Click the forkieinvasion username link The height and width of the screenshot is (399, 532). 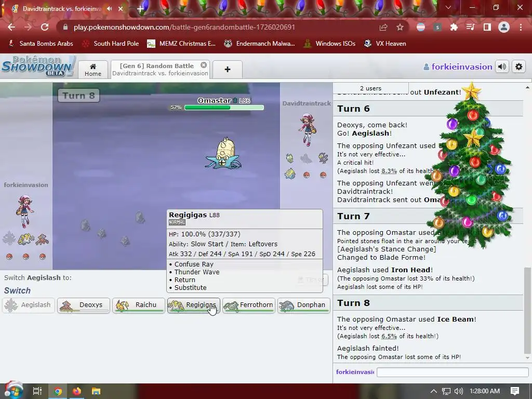point(458,67)
